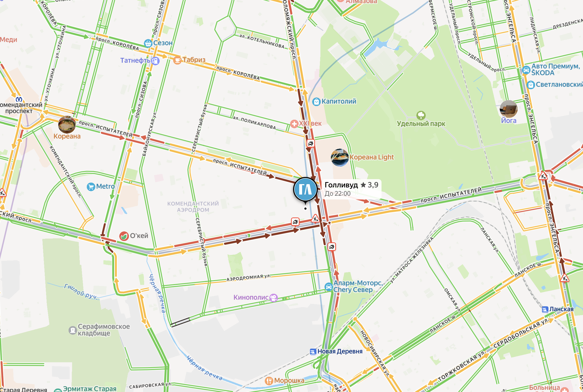Select the Сезон store basket icon
The width and height of the screenshot is (583, 392).
(x=148, y=43)
